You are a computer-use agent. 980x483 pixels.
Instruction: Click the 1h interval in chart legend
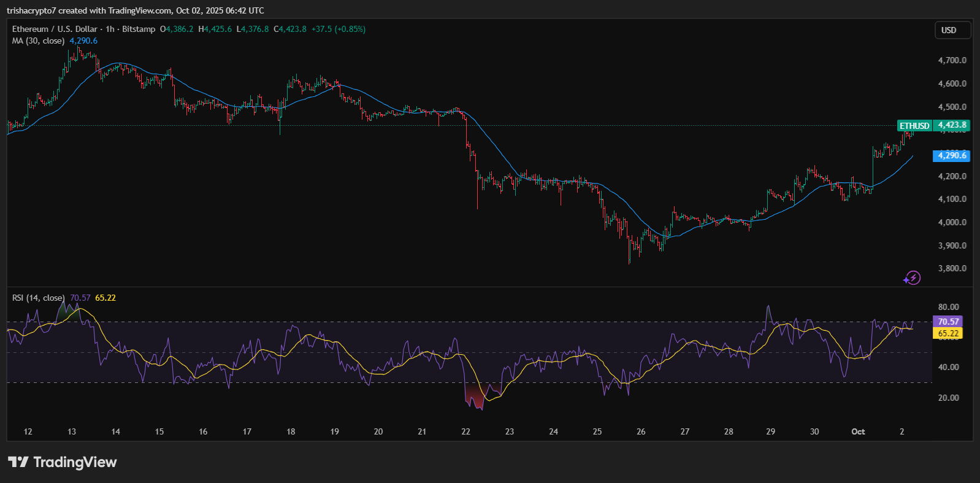(x=110, y=29)
